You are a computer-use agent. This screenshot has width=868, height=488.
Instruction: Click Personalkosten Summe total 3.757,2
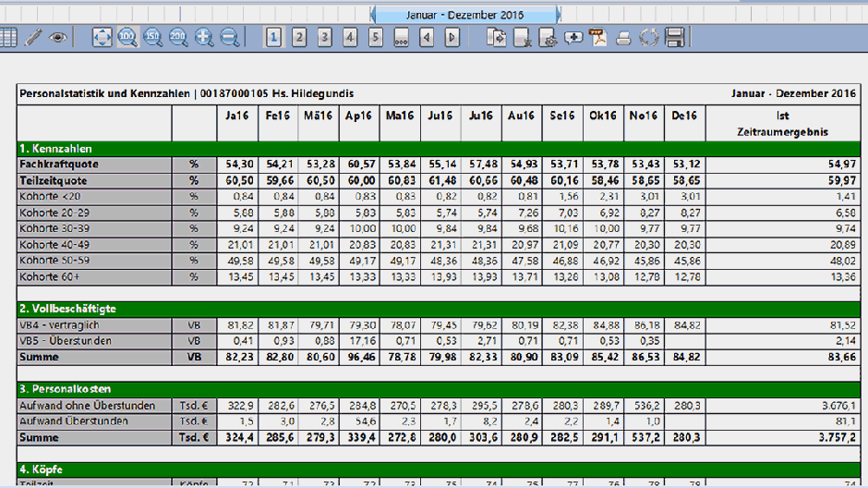[837, 437]
